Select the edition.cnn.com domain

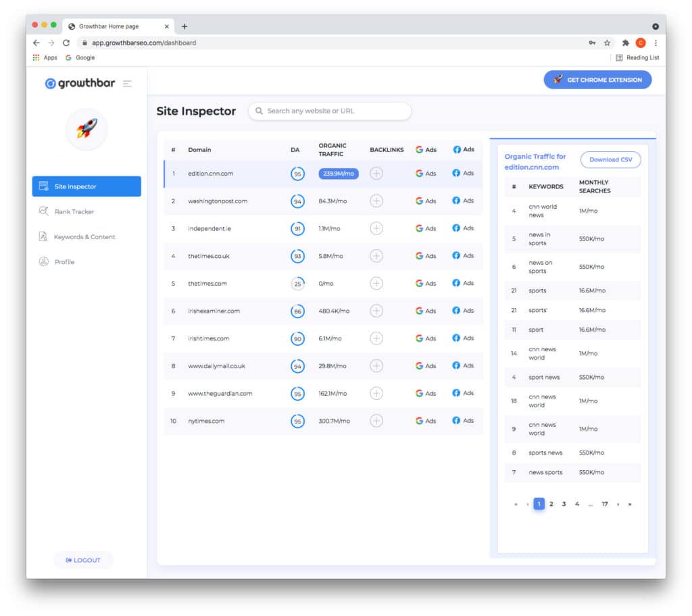pos(211,174)
